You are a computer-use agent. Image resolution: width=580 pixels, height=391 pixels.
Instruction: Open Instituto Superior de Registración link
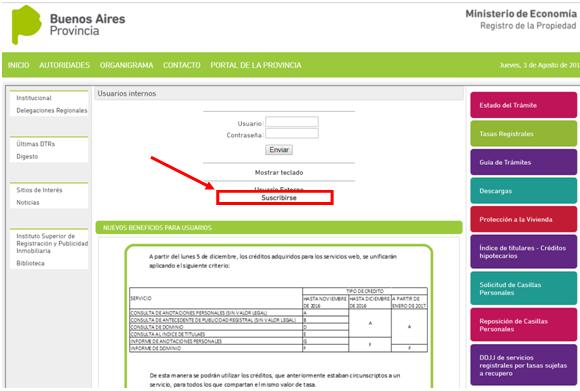click(x=52, y=243)
